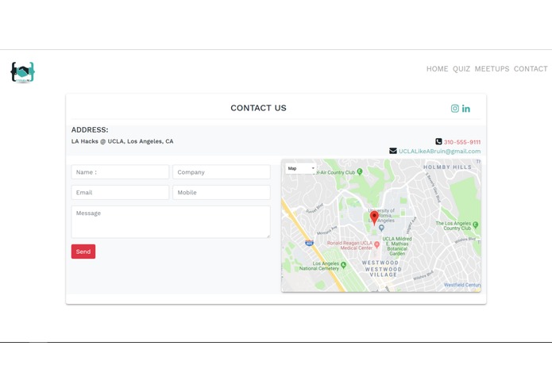Open the CONTACT nav item
Image resolution: width=552 pixels, height=392 pixels.
coord(531,69)
